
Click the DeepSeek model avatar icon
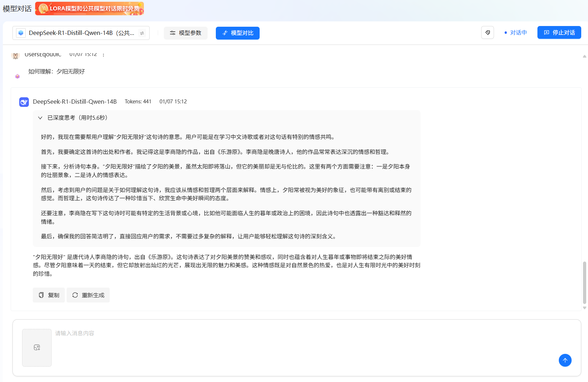(24, 102)
